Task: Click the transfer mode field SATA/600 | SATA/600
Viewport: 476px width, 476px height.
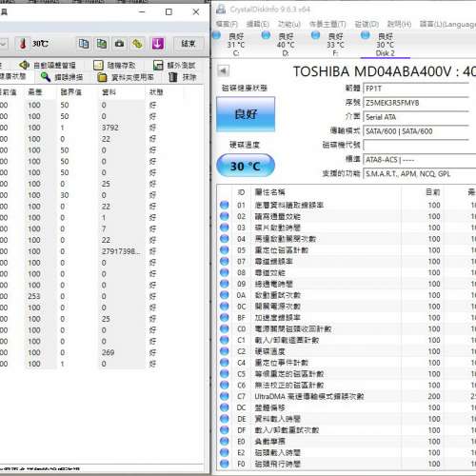Action: click(x=416, y=131)
